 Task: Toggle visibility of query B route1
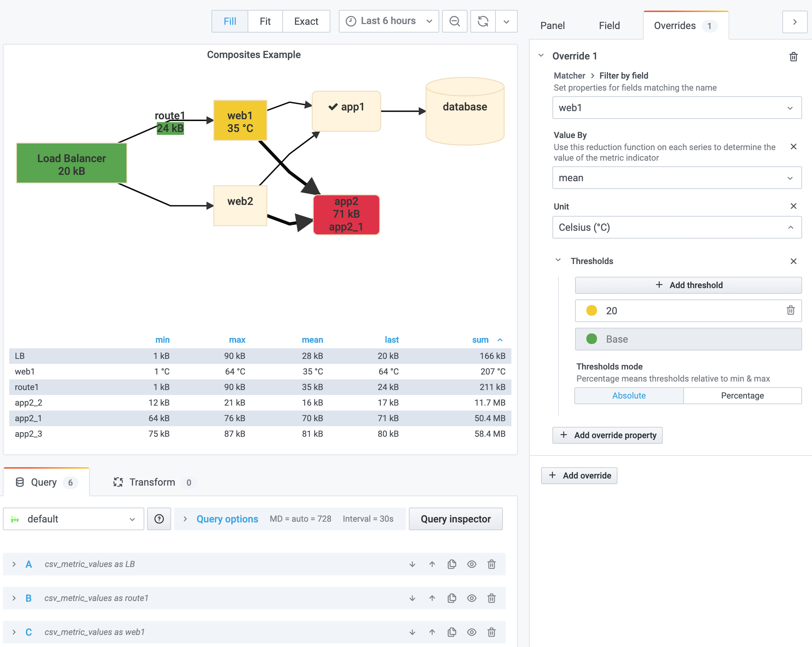[x=471, y=598]
